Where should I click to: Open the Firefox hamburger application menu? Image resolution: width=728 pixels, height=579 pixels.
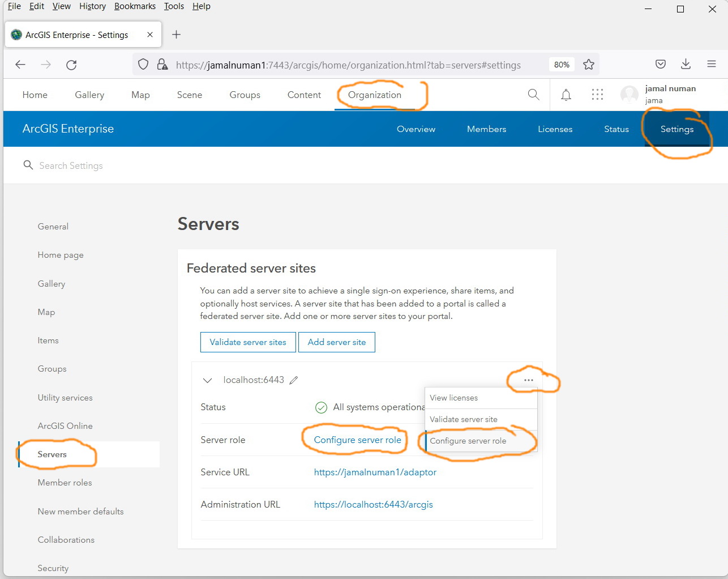tap(712, 64)
